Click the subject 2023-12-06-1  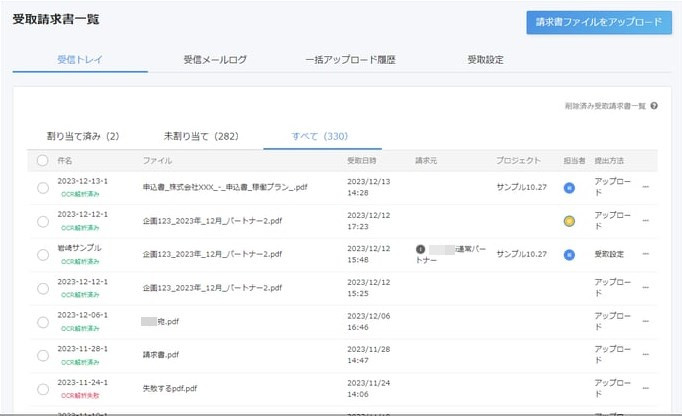coord(82,315)
